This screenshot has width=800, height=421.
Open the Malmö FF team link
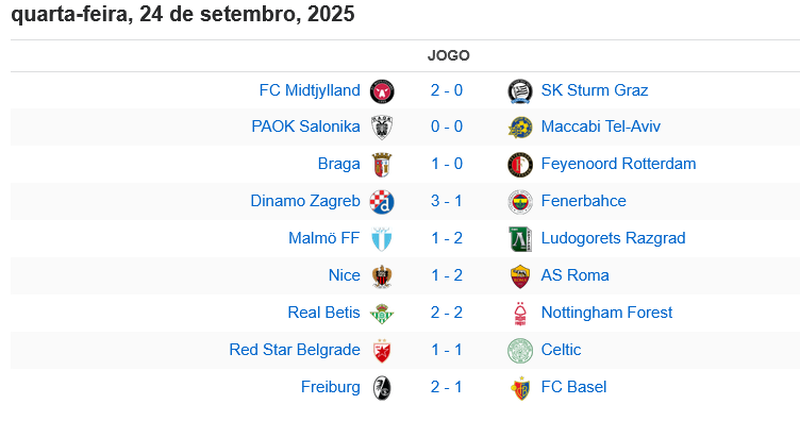(x=323, y=238)
